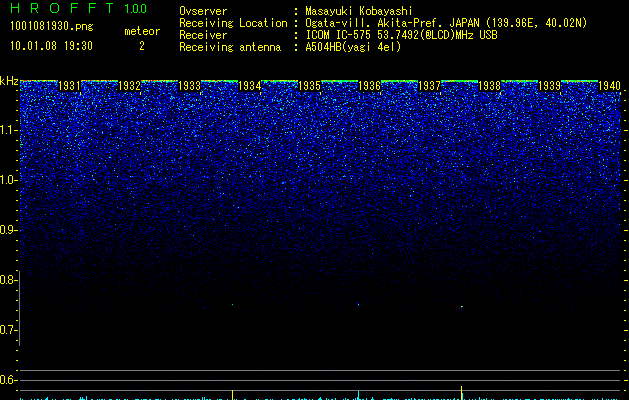
Task: Click the observer name Masayuki Kobayashi
Action: [359, 11]
